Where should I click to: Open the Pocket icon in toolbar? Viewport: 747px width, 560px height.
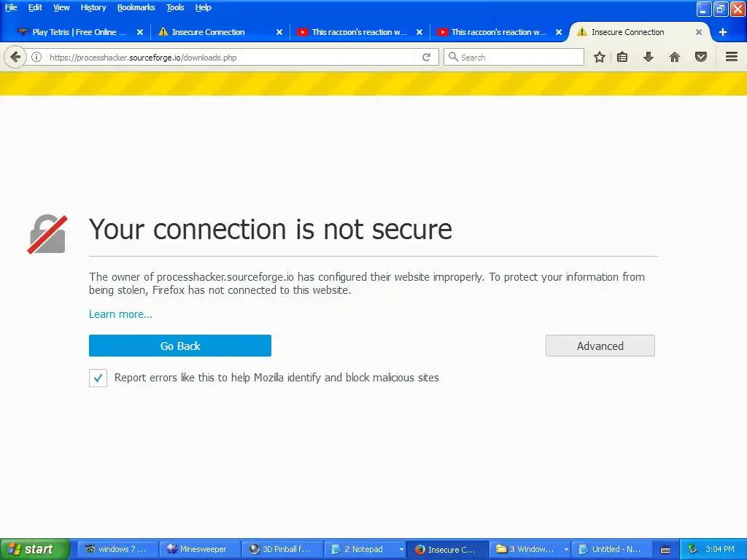701,57
